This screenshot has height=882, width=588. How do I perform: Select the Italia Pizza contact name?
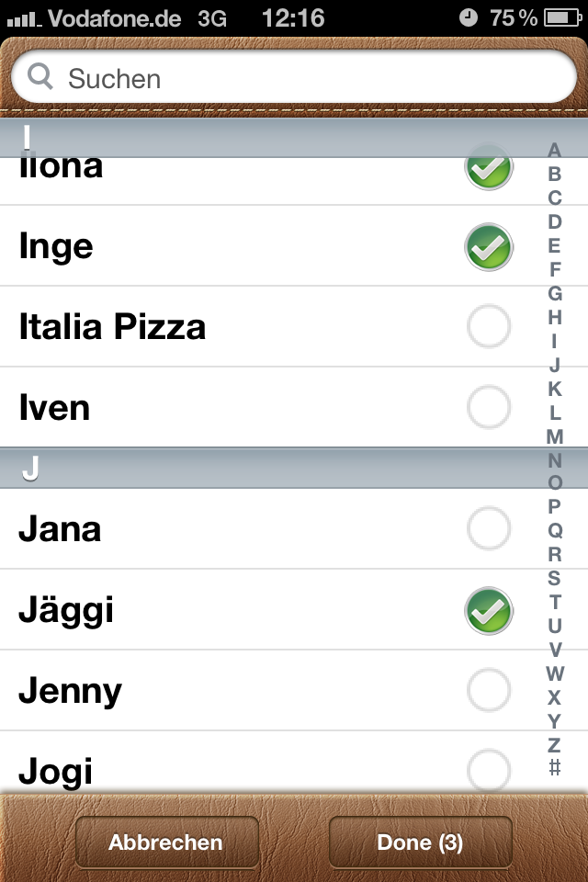click(x=112, y=327)
